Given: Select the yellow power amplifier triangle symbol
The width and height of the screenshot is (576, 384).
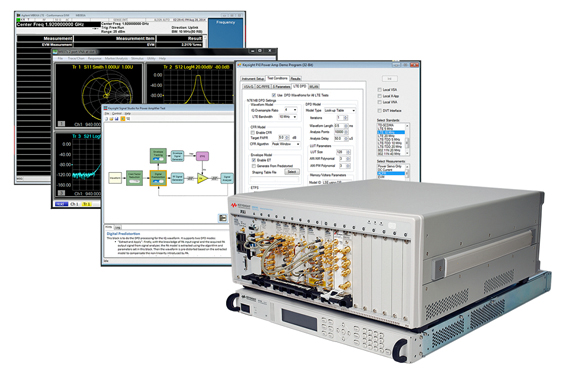Looking at the screenshot, I should 202,179.
